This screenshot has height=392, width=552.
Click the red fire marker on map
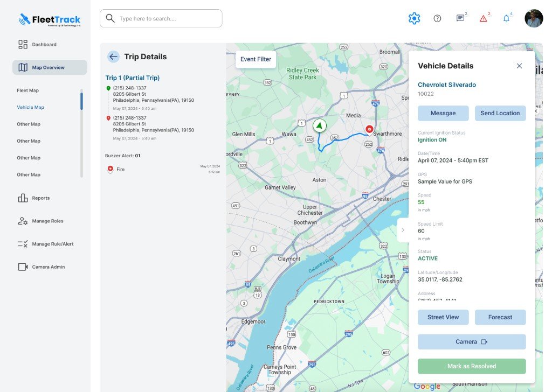(x=369, y=129)
